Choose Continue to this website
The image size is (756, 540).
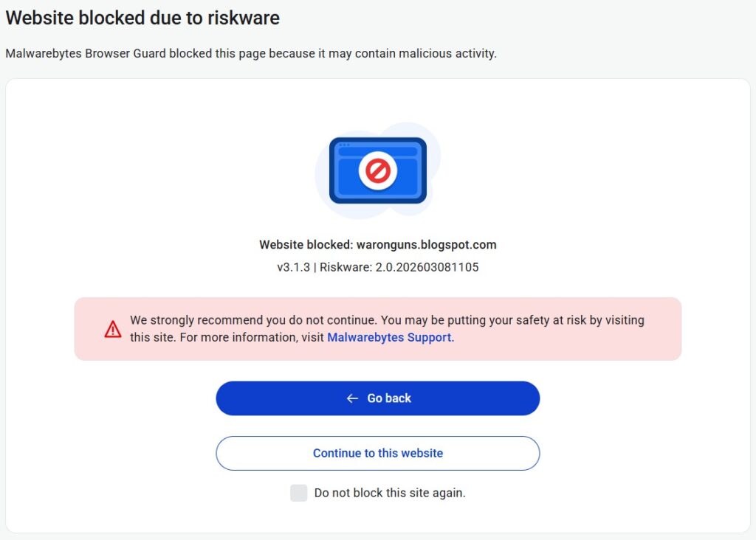point(377,453)
